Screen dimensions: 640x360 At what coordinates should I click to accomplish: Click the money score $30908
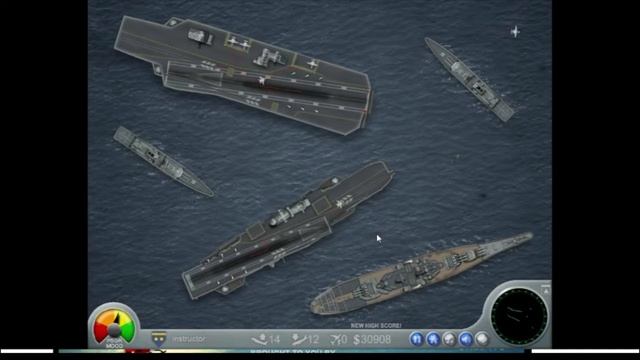pyautogui.click(x=372, y=339)
